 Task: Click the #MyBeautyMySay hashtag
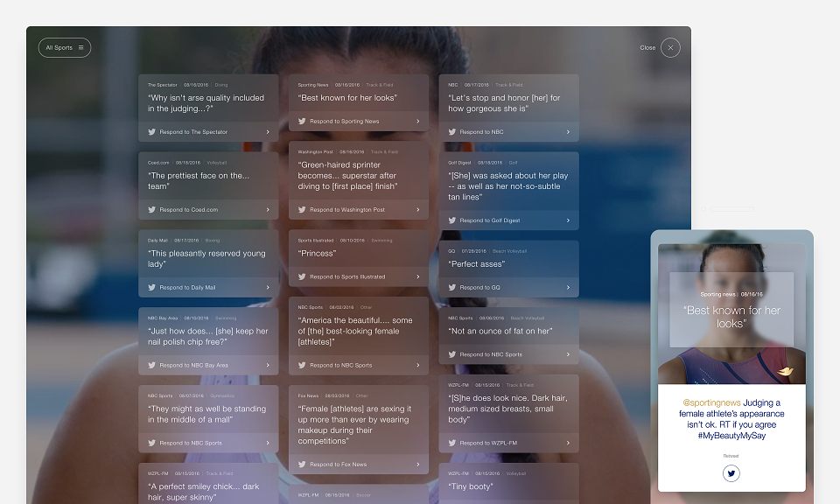coord(731,436)
